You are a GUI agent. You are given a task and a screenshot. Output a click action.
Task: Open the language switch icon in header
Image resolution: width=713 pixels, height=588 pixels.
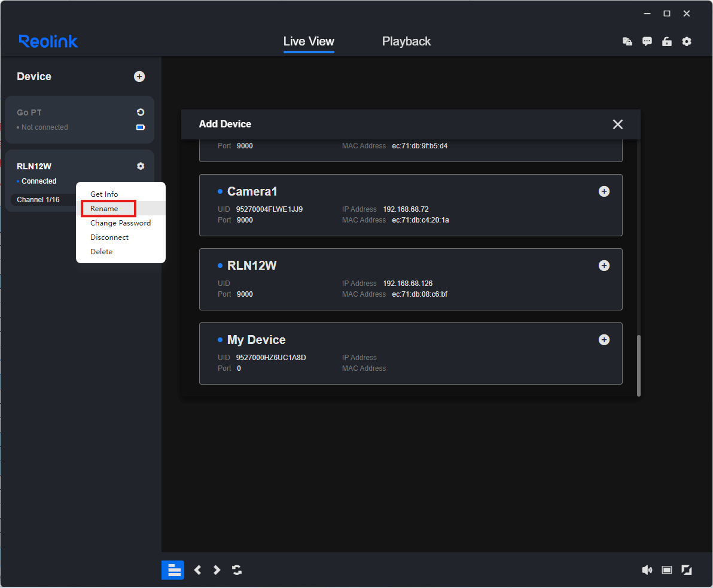pos(627,41)
